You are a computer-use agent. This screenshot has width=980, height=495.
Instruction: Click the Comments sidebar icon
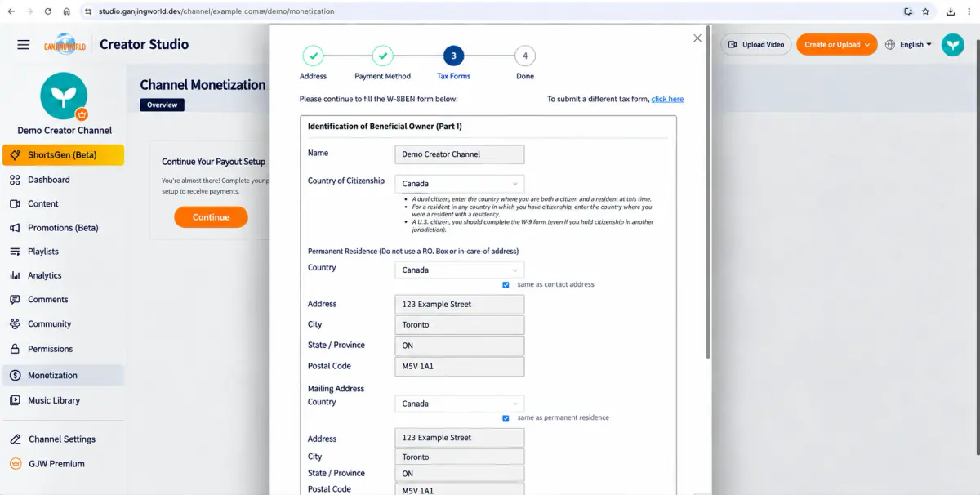(x=15, y=300)
